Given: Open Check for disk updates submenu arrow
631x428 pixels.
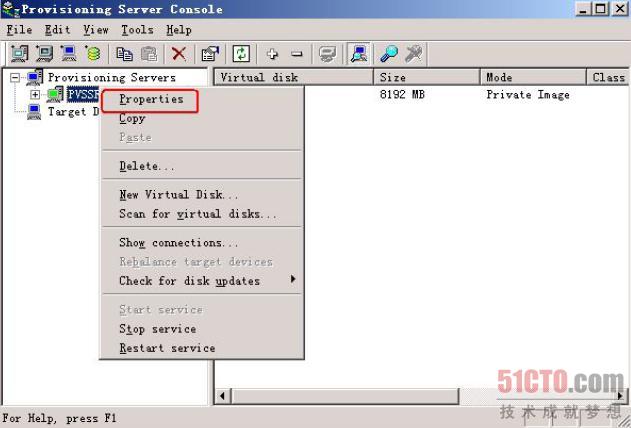Looking at the screenshot, I should pyautogui.click(x=293, y=279).
